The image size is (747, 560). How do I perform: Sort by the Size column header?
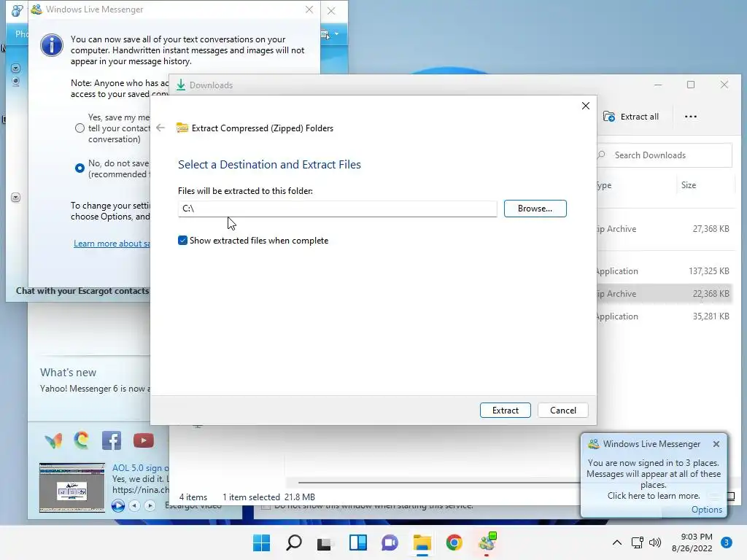tap(689, 185)
